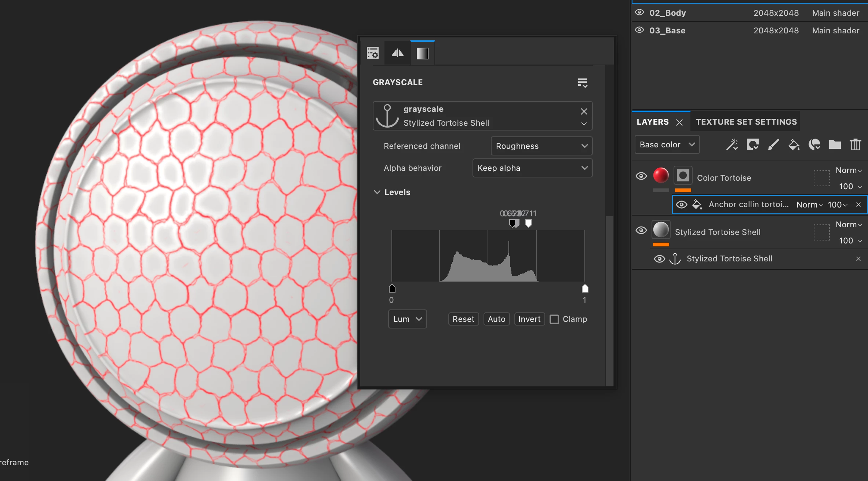Image resolution: width=868 pixels, height=481 pixels.
Task: Click the white output level slider handle
Action: tap(585, 289)
